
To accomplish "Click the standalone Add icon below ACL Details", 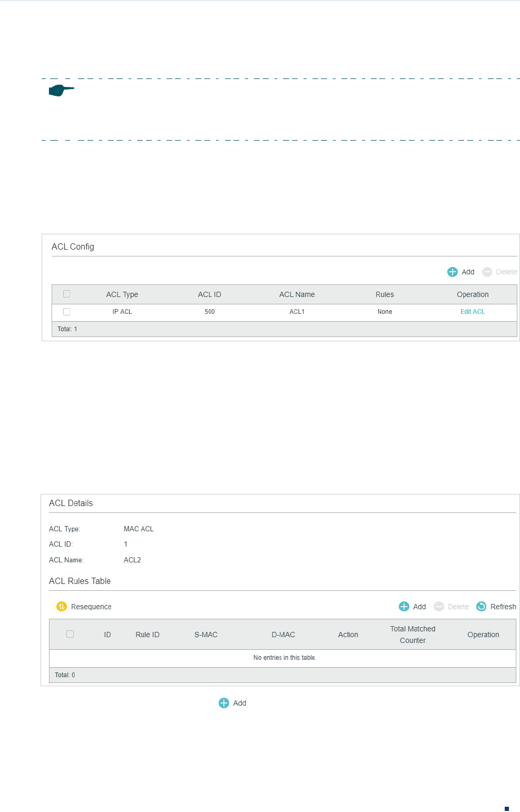I will pos(224,703).
